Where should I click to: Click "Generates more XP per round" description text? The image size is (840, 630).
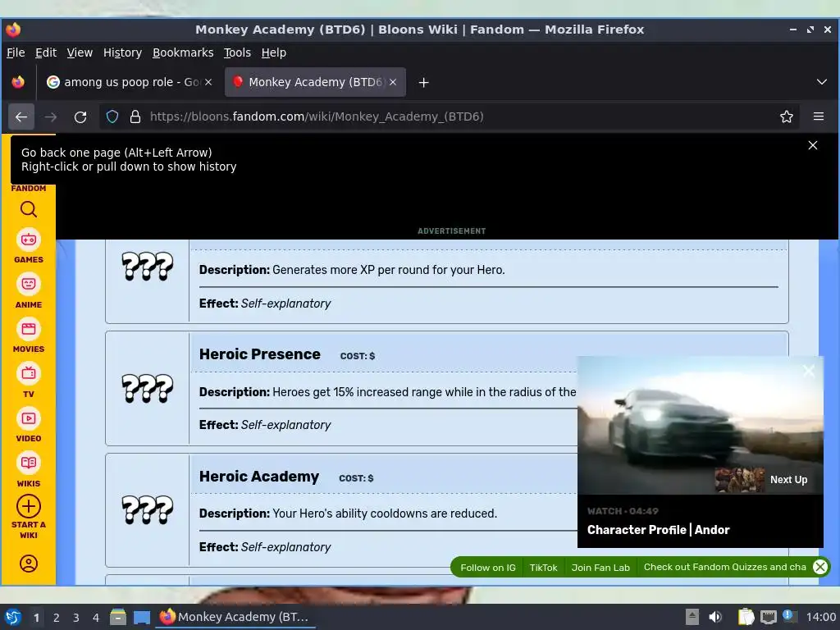click(388, 270)
